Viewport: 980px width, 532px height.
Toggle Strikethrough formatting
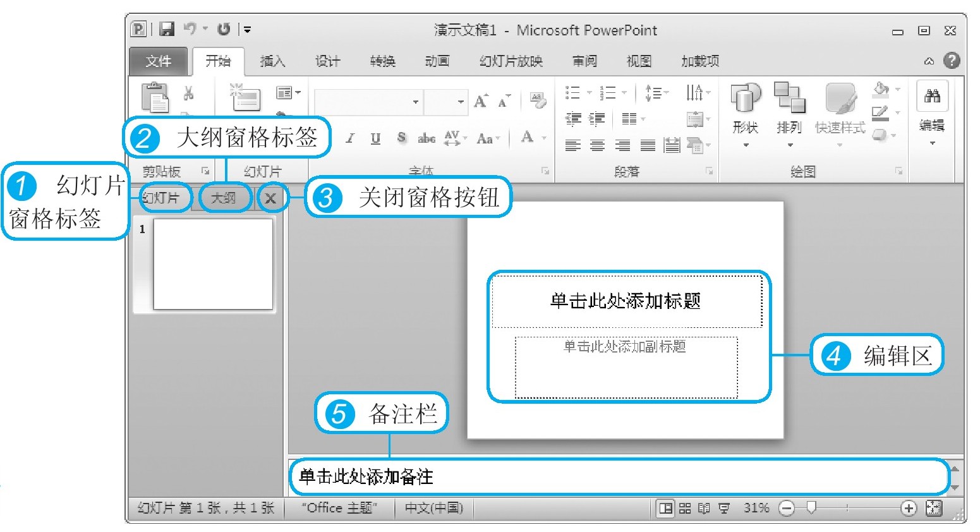click(x=426, y=138)
